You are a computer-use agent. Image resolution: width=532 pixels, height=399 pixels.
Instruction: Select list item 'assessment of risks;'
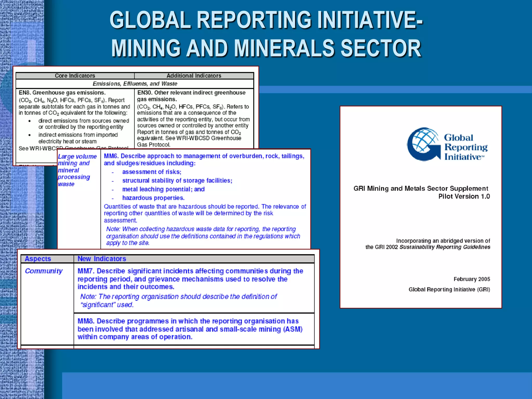(152, 172)
